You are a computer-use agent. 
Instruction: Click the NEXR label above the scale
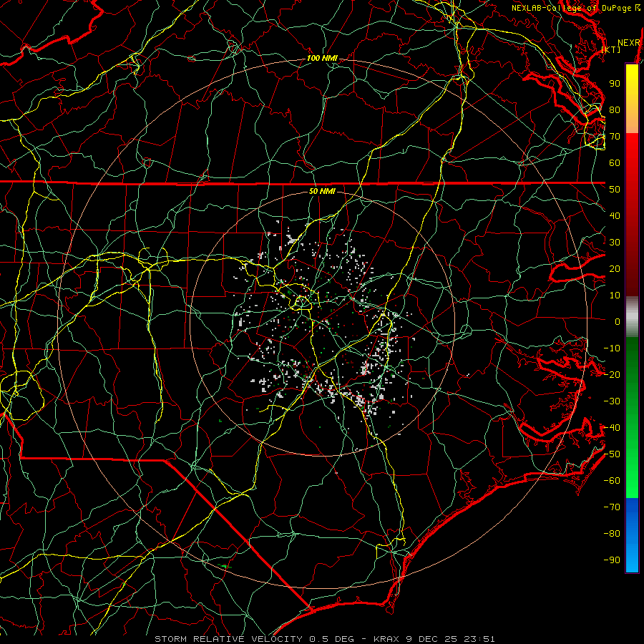pyautogui.click(x=629, y=43)
